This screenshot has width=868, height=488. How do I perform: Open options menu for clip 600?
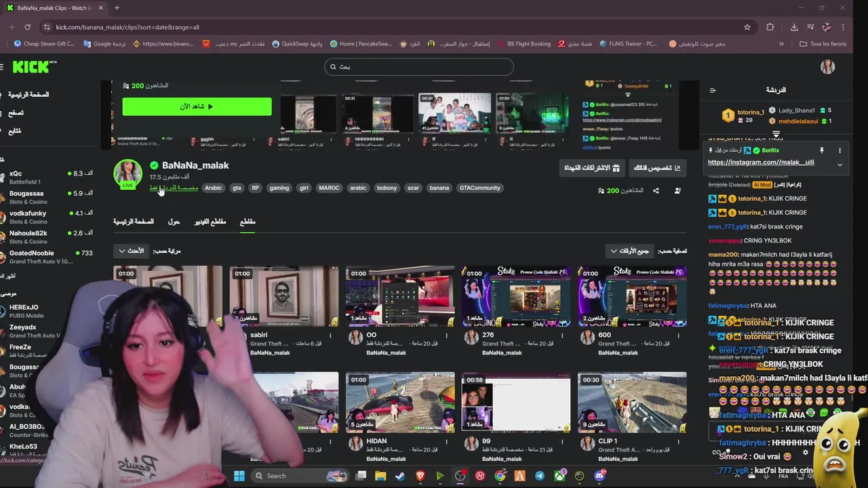tap(678, 335)
